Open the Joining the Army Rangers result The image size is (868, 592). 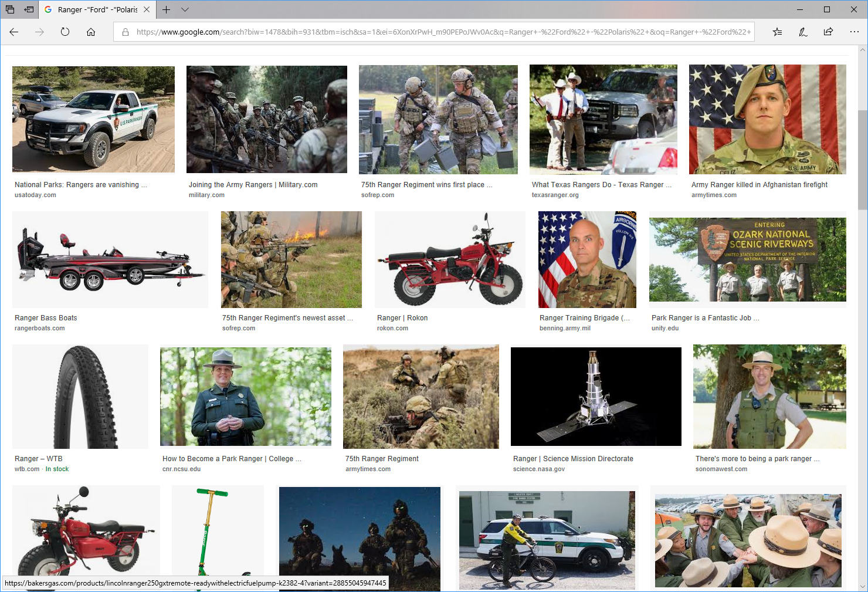point(253,185)
